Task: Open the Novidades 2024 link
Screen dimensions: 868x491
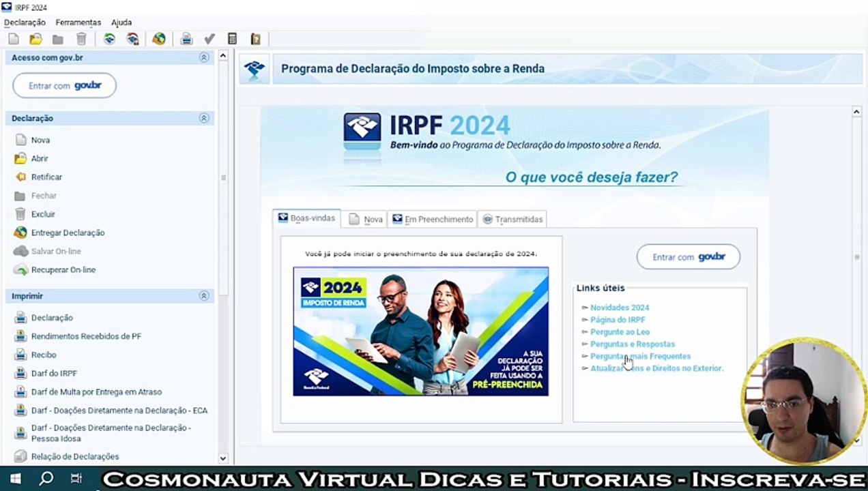Action: (x=620, y=308)
